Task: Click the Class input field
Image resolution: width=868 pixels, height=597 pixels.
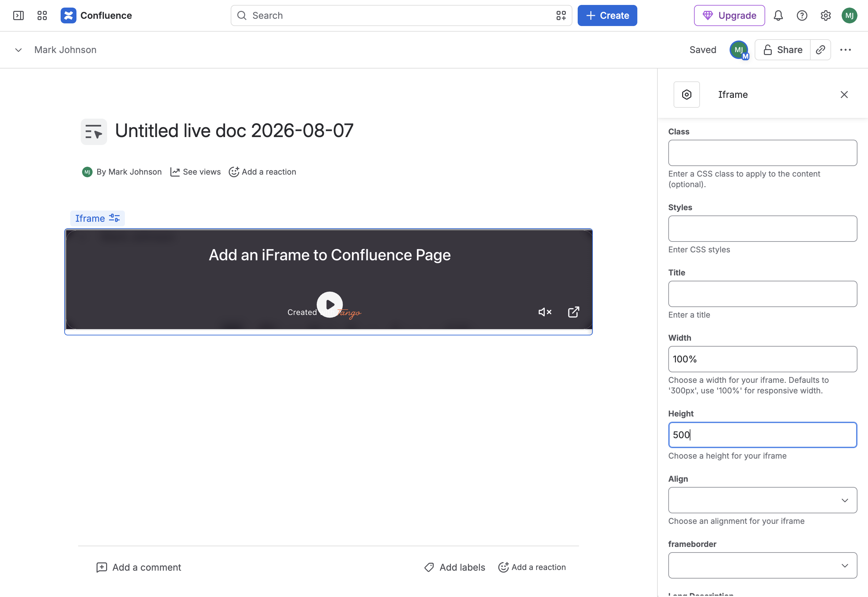Action: point(763,153)
